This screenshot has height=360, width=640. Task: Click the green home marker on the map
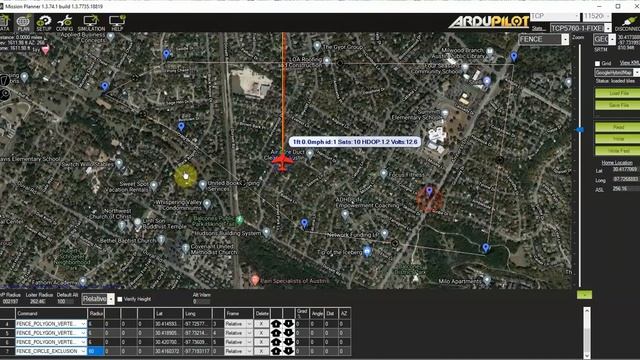240,220
